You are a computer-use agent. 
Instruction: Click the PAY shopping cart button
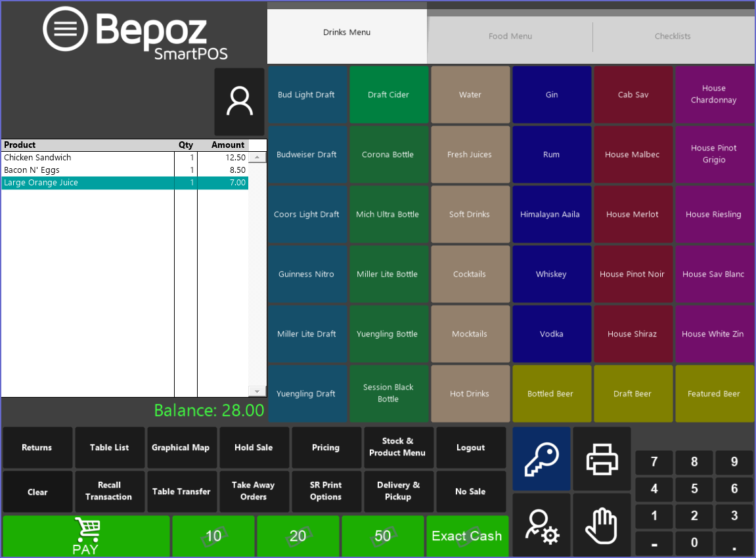click(x=86, y=536)
